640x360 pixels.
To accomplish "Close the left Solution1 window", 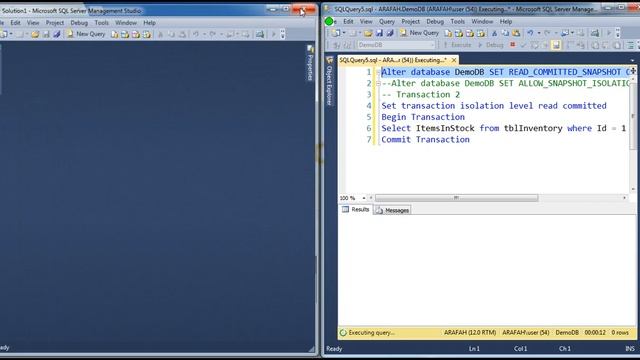I will 304,10.
